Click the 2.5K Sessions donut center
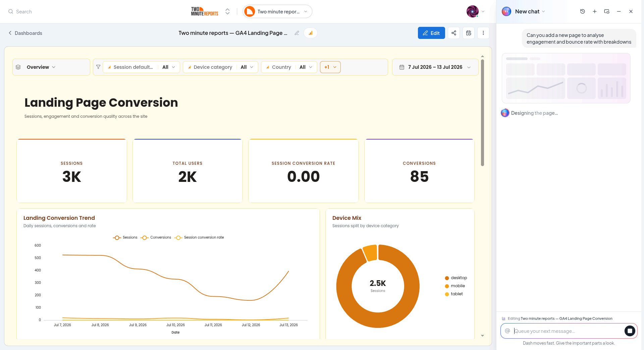This screenshot has width=644, height=350. [378, 286]
